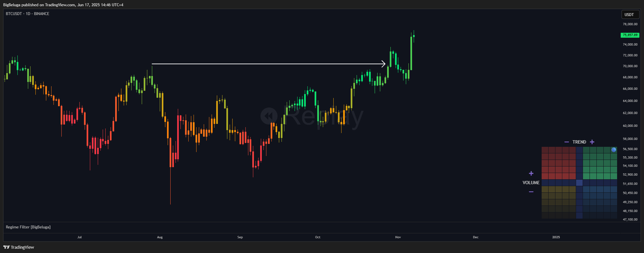Click the 58,000.00 price axis label
The width and height of the screenshot is (644, 253).
630,139
